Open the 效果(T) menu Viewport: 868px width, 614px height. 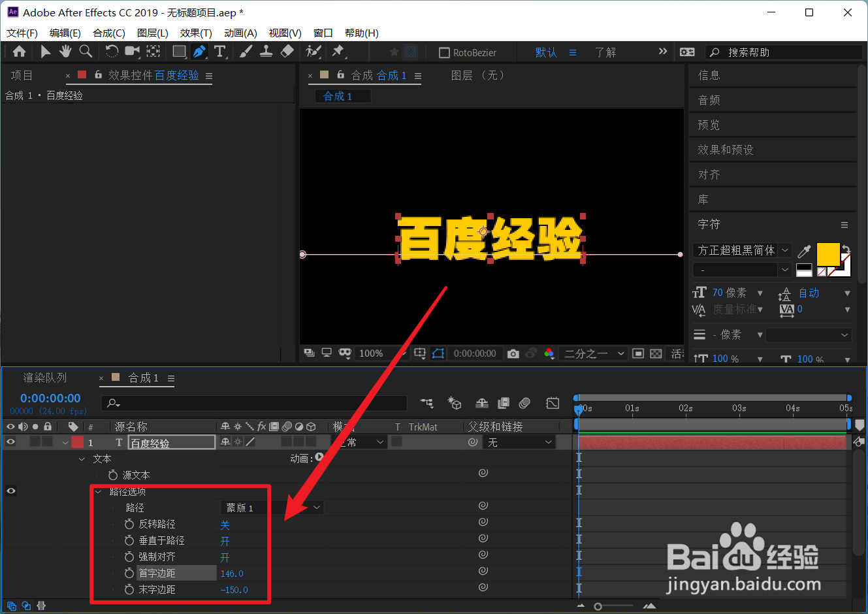tap(196, 33)
